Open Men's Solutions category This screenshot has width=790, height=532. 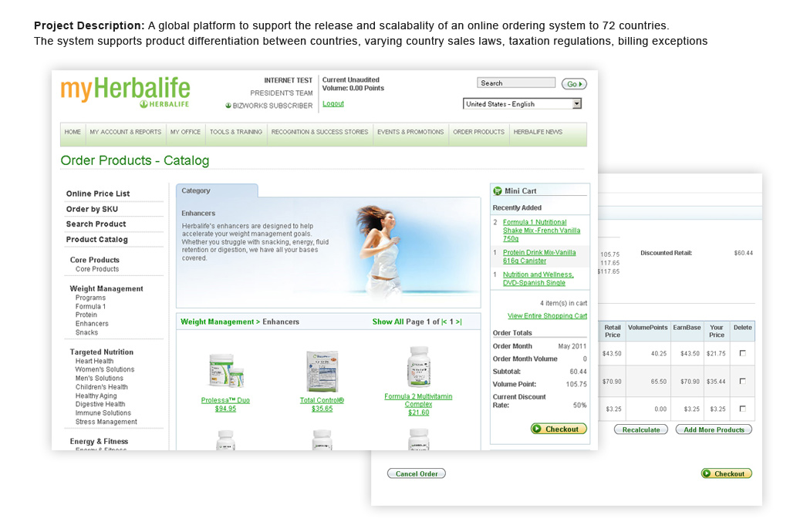click(x=100, y=378)
